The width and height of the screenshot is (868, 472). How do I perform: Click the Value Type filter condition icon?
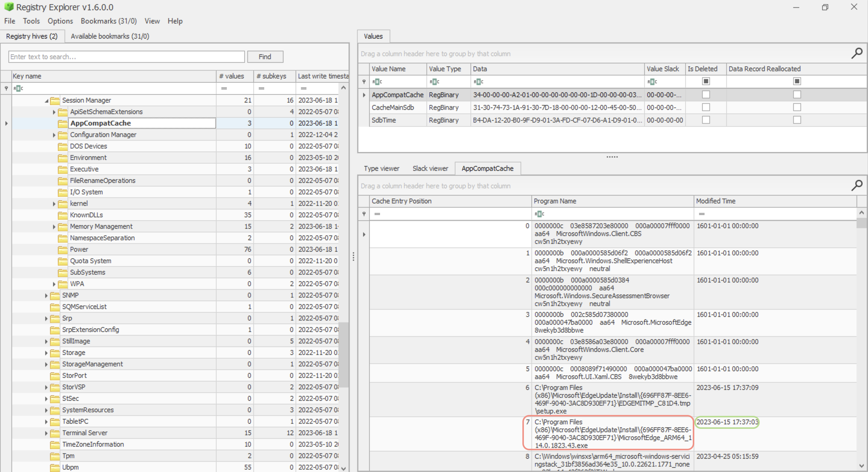tap(434, 81)
